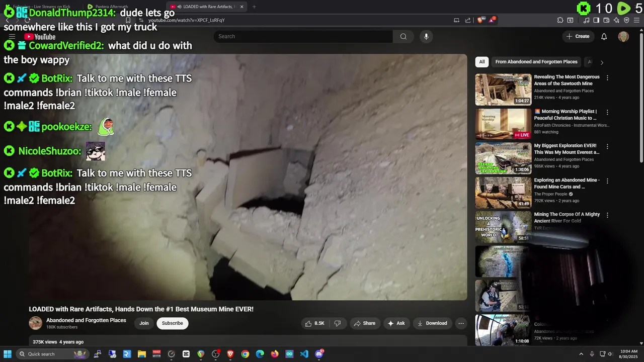This screenshot has height=362, width=644.
Task: Dislike the video with thumbs-down
Action: [x=338, y=323]
